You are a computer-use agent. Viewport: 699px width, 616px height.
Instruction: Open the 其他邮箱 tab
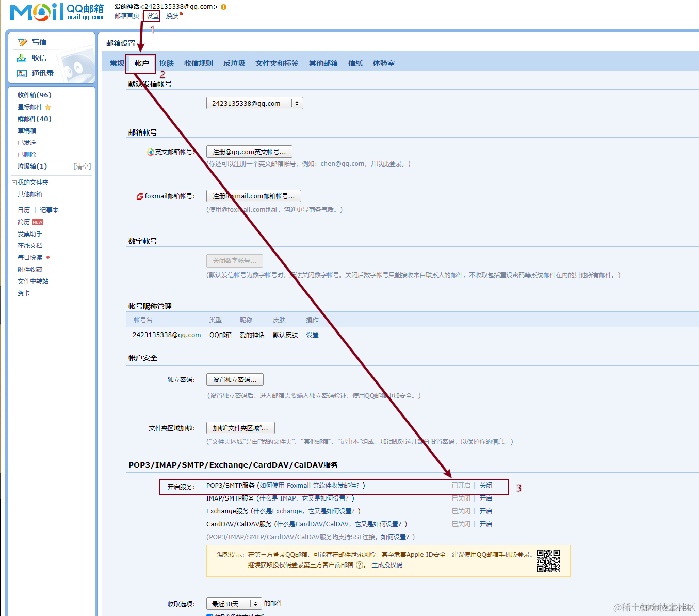pos(323,63)
